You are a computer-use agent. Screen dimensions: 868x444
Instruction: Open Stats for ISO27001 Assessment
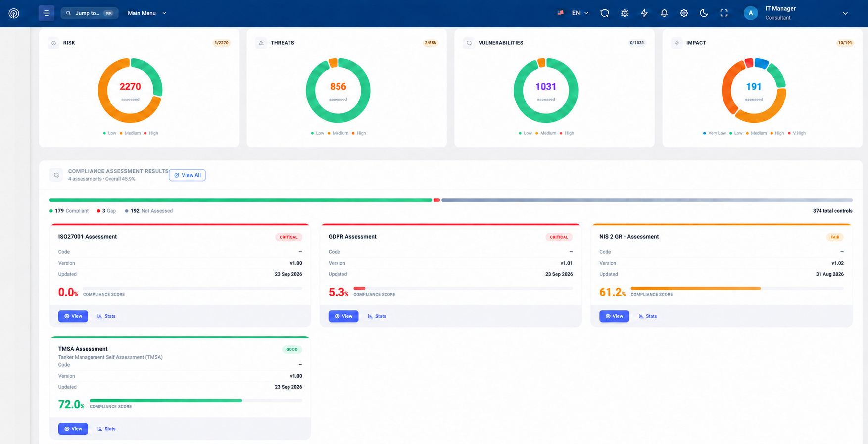106,316
